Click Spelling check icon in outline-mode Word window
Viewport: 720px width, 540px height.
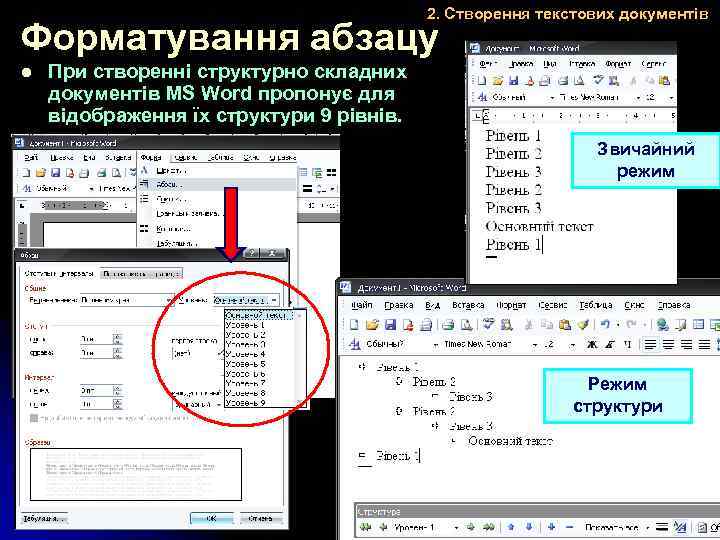pyautogui.click(x=488, y=325)
